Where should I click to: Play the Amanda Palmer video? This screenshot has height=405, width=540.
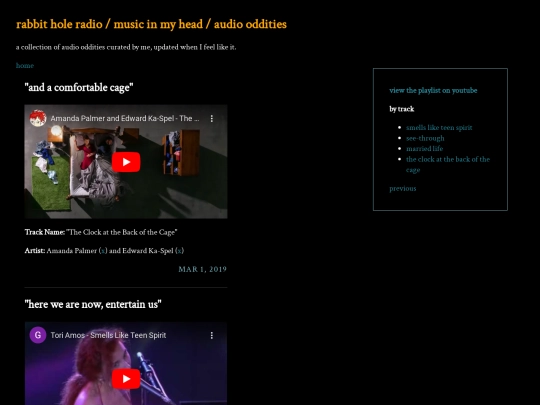tap(126, 162)
